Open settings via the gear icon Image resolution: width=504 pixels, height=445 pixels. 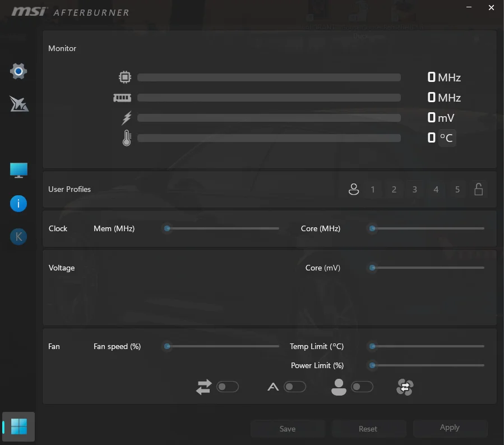[19, 71]
